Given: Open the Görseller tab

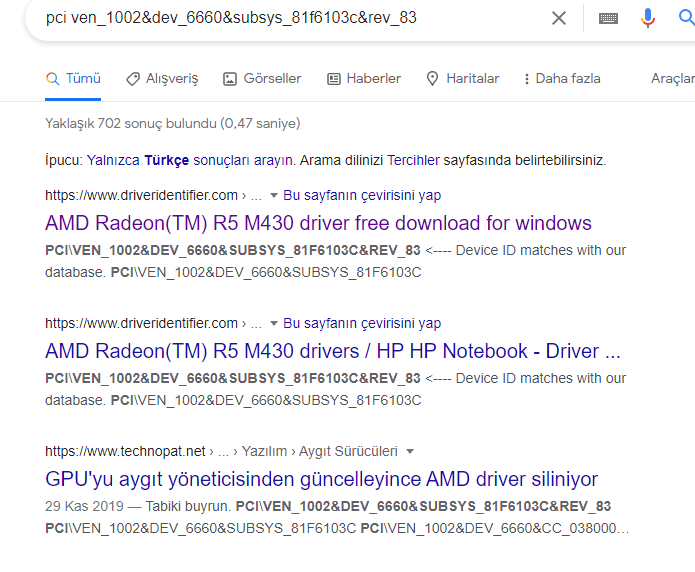Looking at the screenshot, I should point(262,79).
